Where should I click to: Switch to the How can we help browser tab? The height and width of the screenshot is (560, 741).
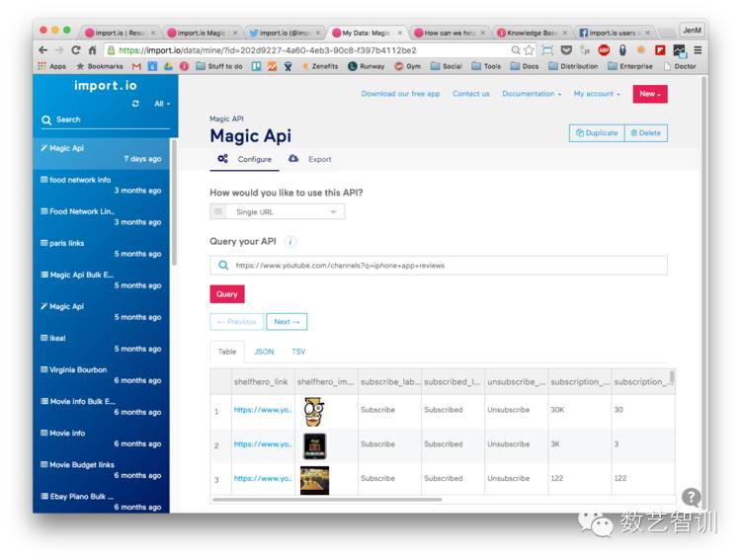click(x=450, y=33)
